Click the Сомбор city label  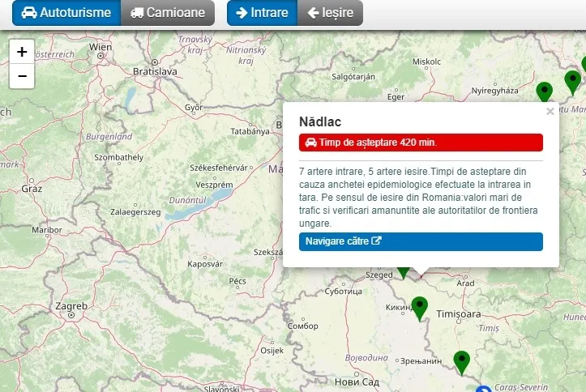click(x=302, y=326)
